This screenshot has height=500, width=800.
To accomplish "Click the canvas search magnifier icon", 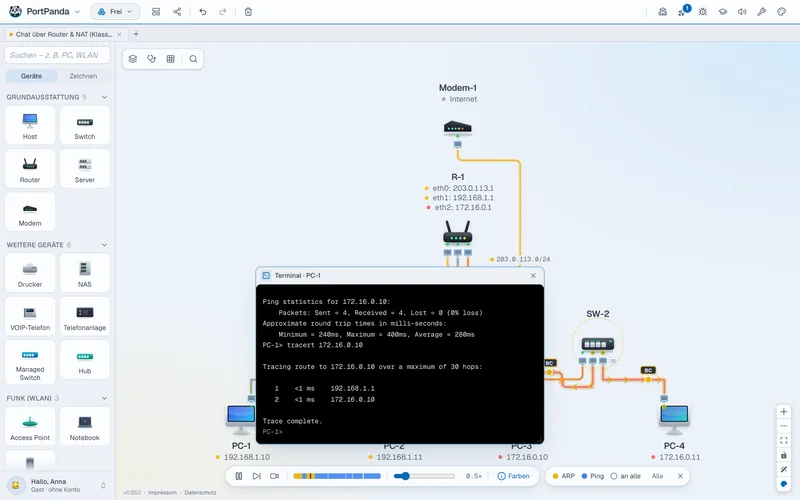I will click(x=193, y=59).
